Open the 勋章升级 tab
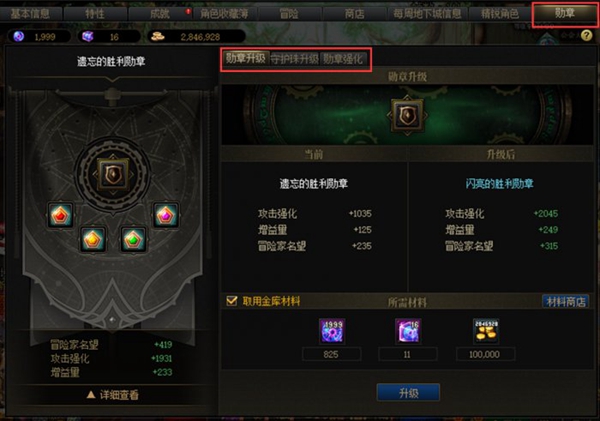The image size is (600, 421). [246, 59]
